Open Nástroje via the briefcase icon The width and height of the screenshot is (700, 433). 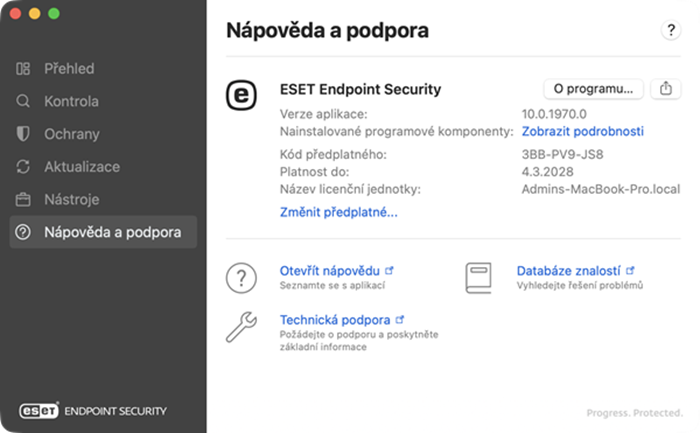click(23, 200)
